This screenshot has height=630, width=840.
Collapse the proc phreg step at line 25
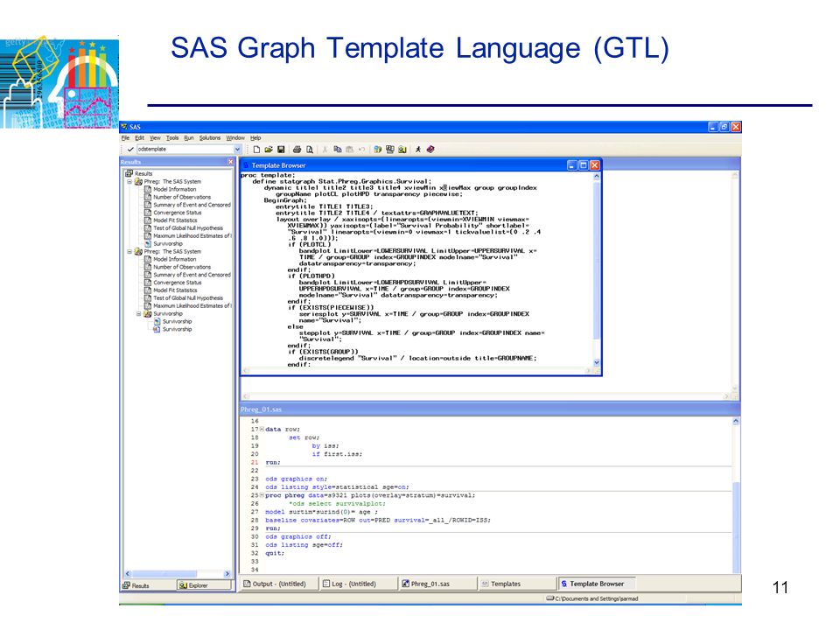[262, 495]
